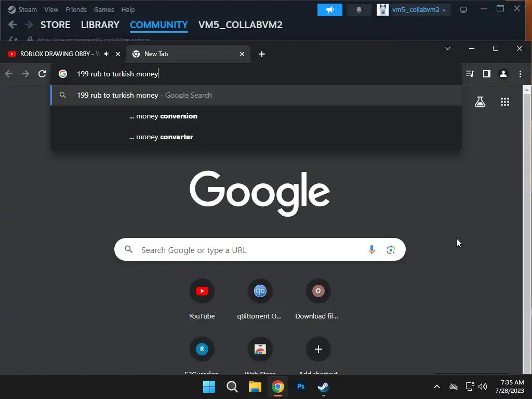Screen dimensions: 532x399
Task: Close the New Tab tab
Action: pyautogui.click(x=242, y=54)
